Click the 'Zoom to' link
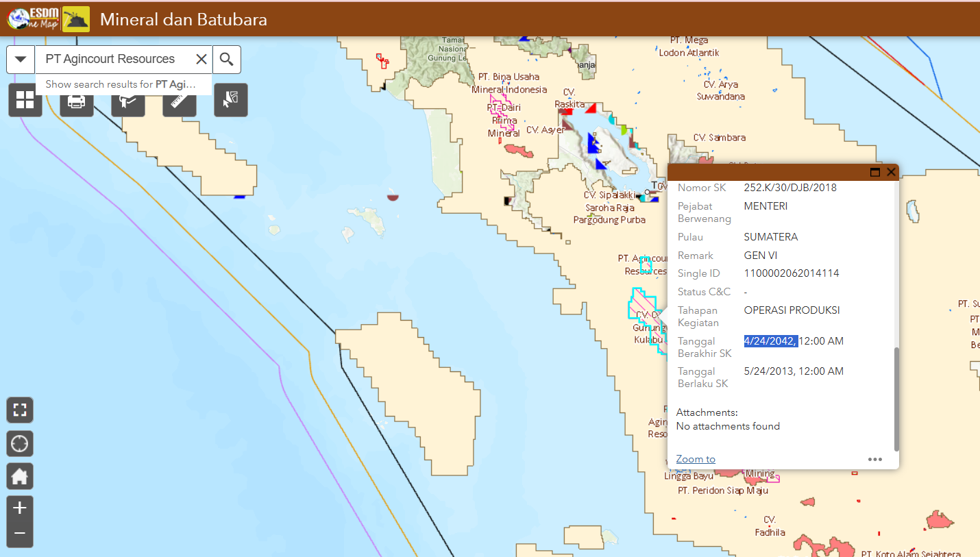The image size is (980, 557). coord(696,459)
